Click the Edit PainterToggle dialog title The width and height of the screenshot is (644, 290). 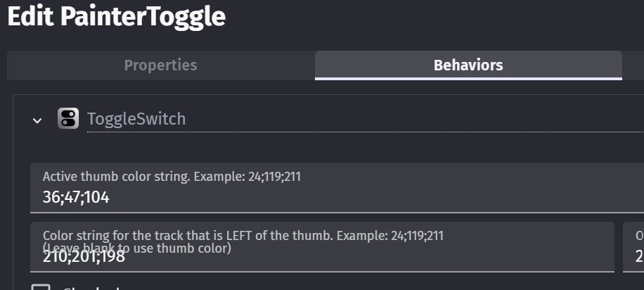click(117, 15)
